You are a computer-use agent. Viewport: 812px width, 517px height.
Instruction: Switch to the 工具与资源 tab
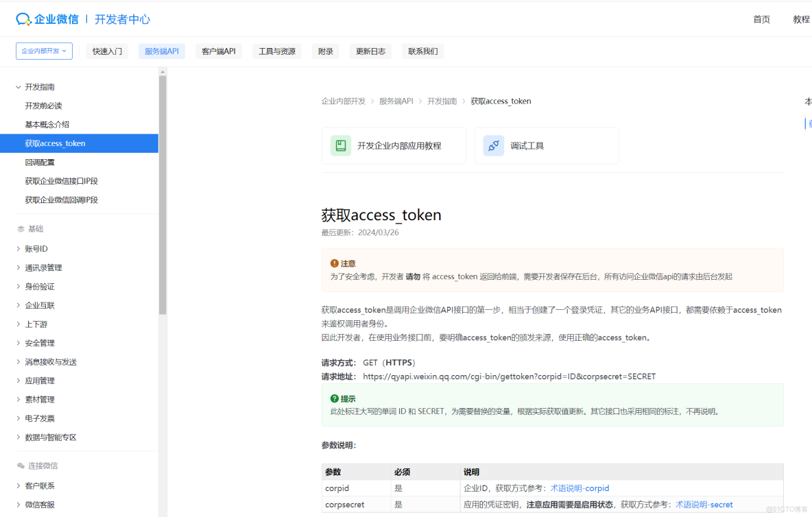(276, 51)
